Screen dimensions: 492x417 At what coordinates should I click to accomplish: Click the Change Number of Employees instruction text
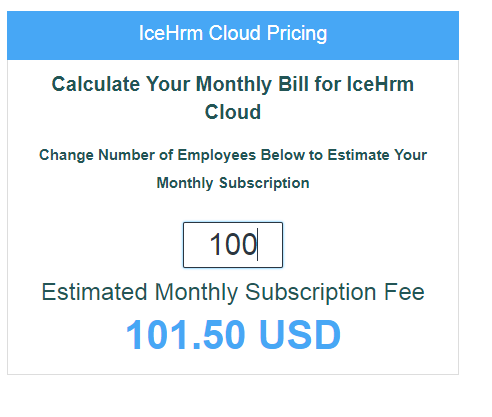pos(233,169)
